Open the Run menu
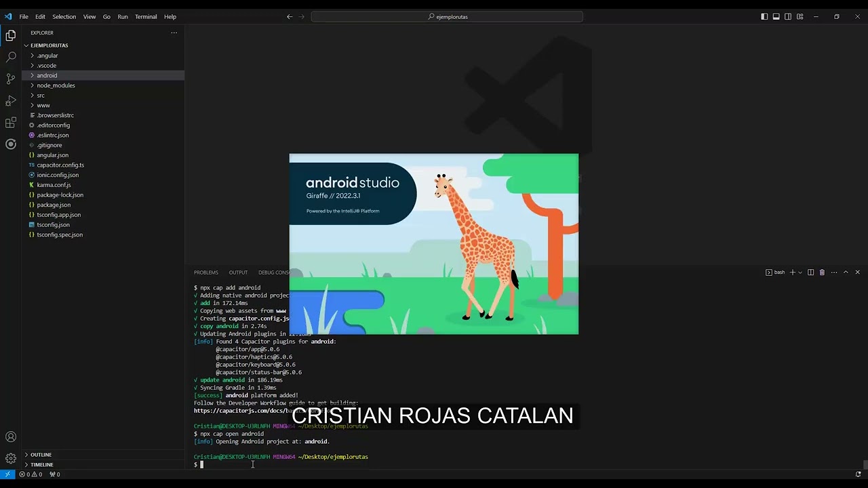 coord(123,16)
